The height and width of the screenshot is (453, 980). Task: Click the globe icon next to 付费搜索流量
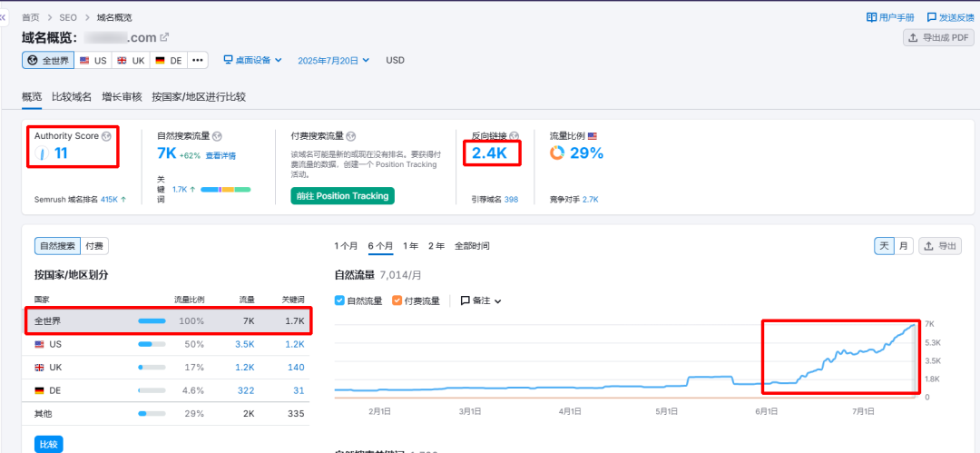point(350,136)
